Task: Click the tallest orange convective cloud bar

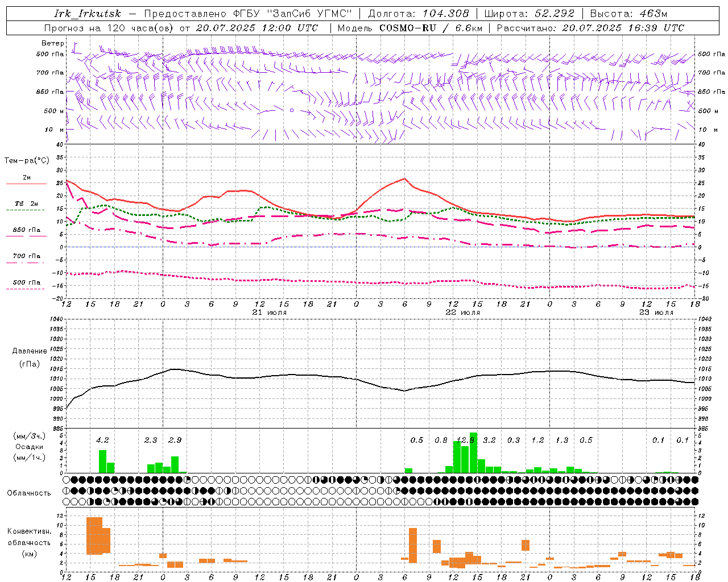Action: pos(94,536)
